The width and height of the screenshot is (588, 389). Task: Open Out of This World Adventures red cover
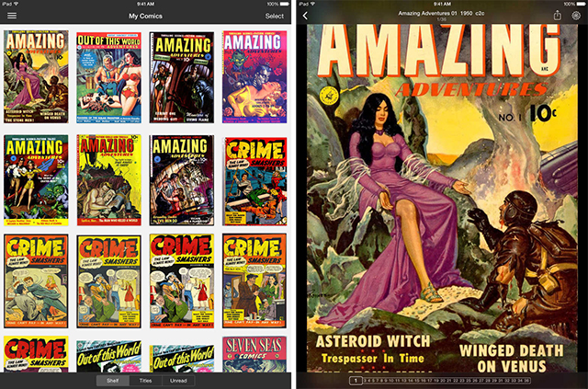point(108,77)
